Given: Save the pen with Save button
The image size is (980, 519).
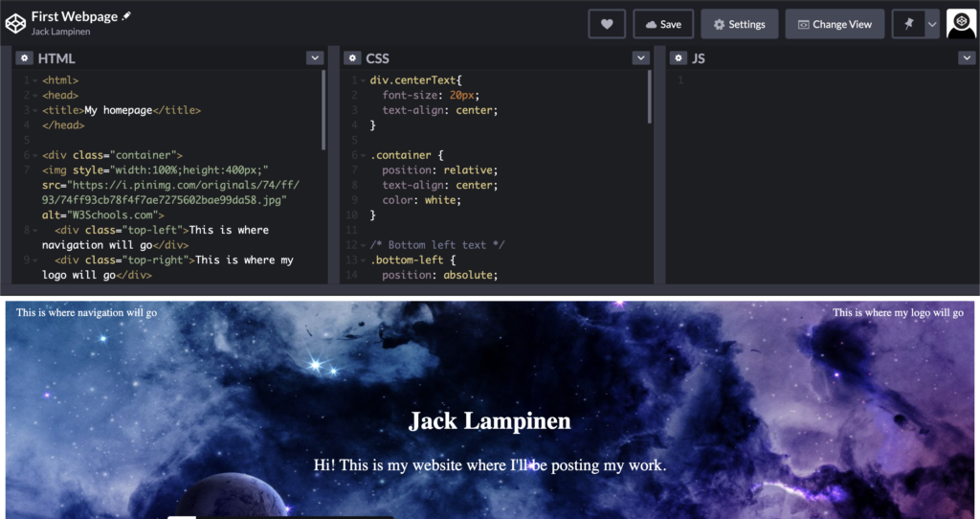Looking at the screenshot, I should click(662, 24).
